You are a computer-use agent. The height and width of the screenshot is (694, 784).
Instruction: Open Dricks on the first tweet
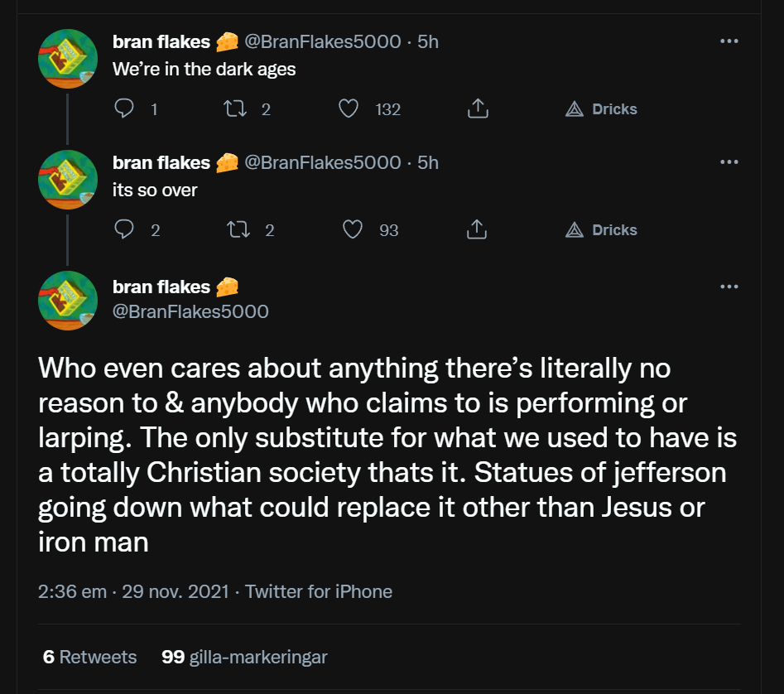tap(601, 108)
